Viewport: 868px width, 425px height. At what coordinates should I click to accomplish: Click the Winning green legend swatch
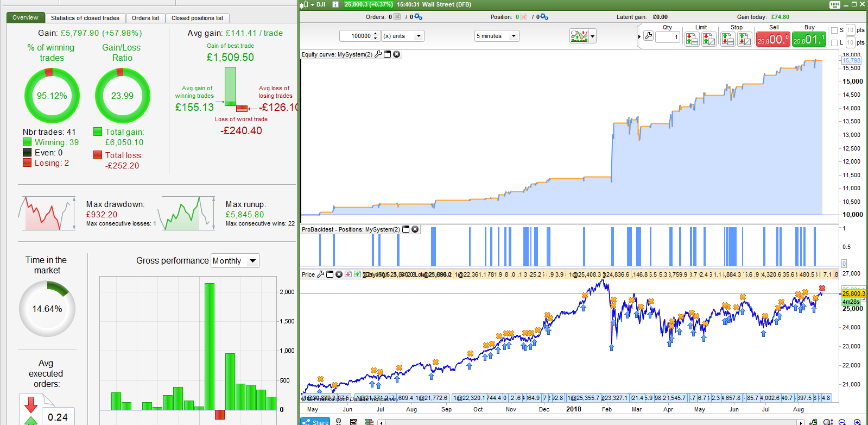(27, 142)
